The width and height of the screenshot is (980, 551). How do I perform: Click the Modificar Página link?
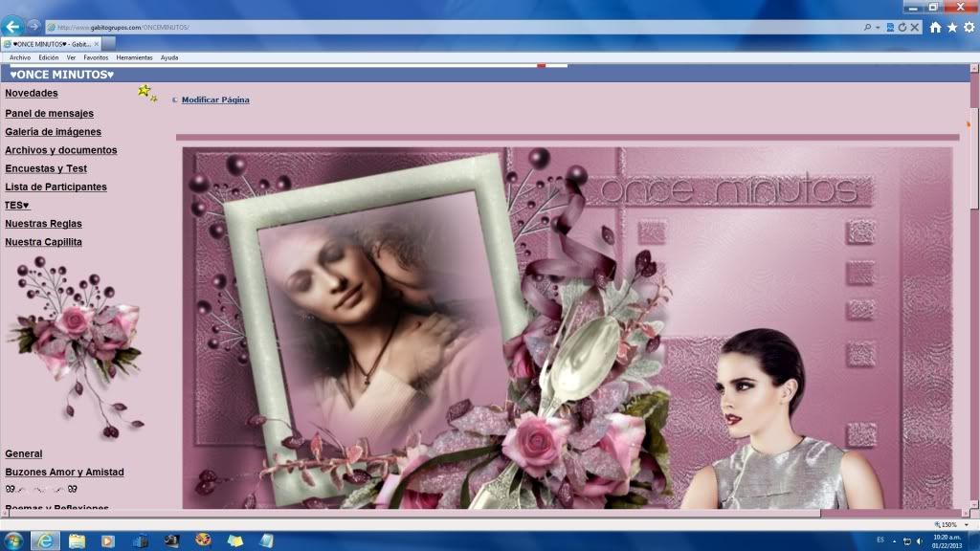coord(214,99)
